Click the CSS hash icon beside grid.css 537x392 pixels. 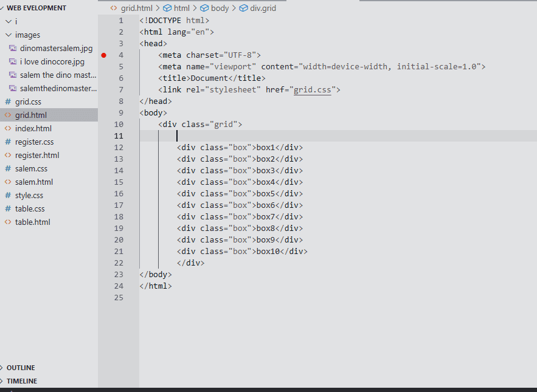[8, 101]
